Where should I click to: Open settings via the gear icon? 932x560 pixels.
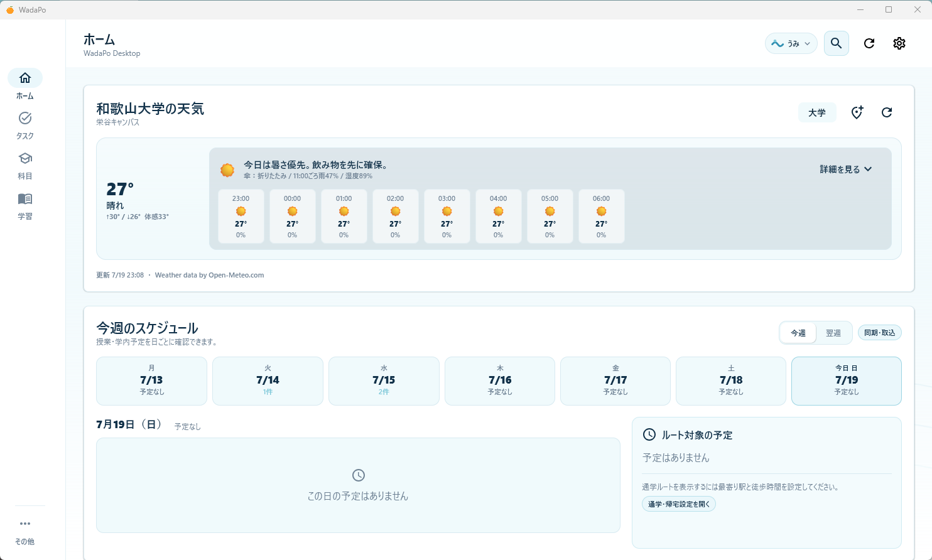click(899, 43)
